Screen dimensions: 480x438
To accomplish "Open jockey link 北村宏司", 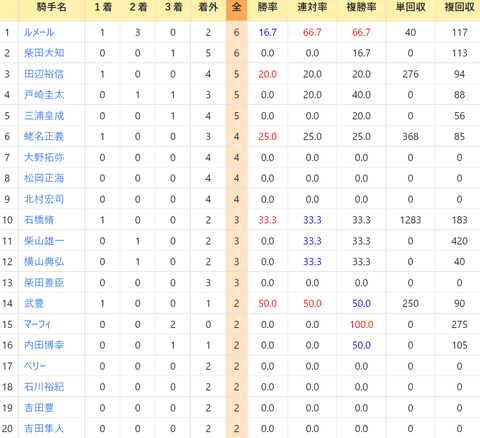I will click(44, 199).
